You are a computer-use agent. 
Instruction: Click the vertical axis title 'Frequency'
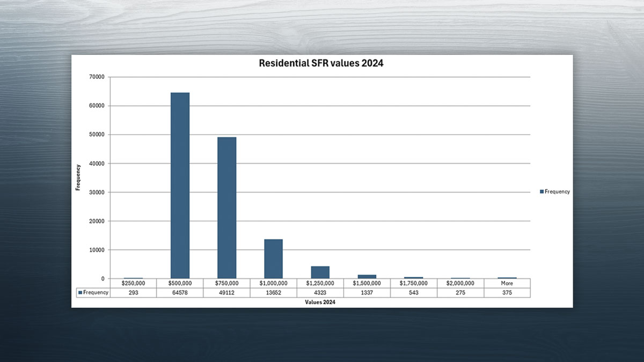(78, 178)
